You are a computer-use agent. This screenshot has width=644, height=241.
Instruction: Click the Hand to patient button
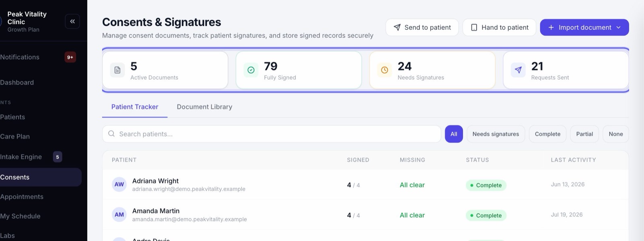coord(499,27)
